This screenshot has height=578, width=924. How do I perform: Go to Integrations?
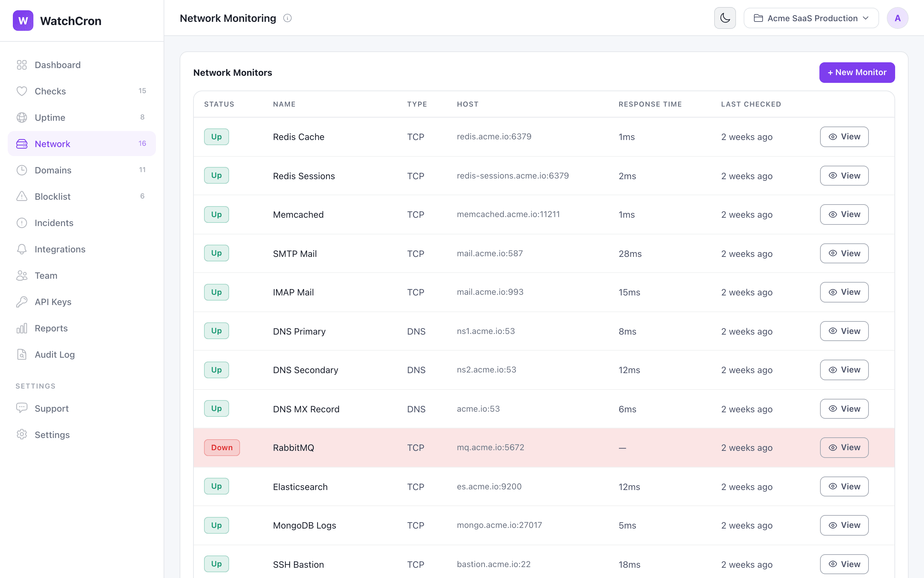82,249
